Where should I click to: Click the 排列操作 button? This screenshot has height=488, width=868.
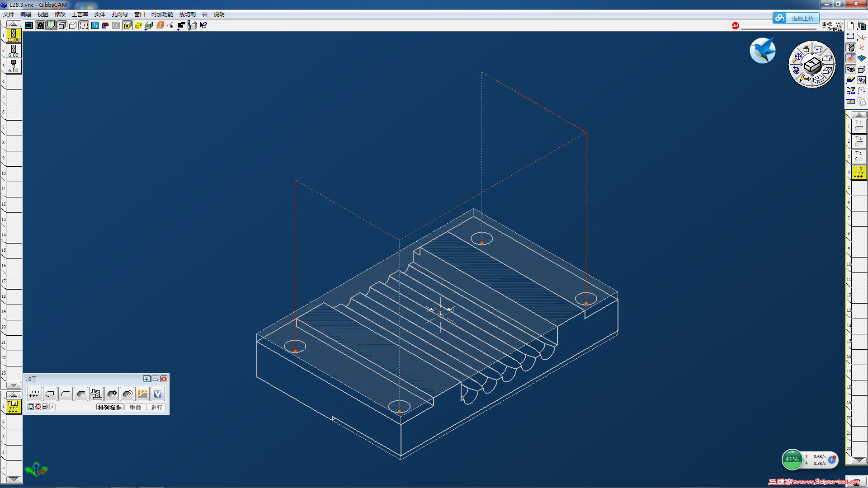(109, 408)
